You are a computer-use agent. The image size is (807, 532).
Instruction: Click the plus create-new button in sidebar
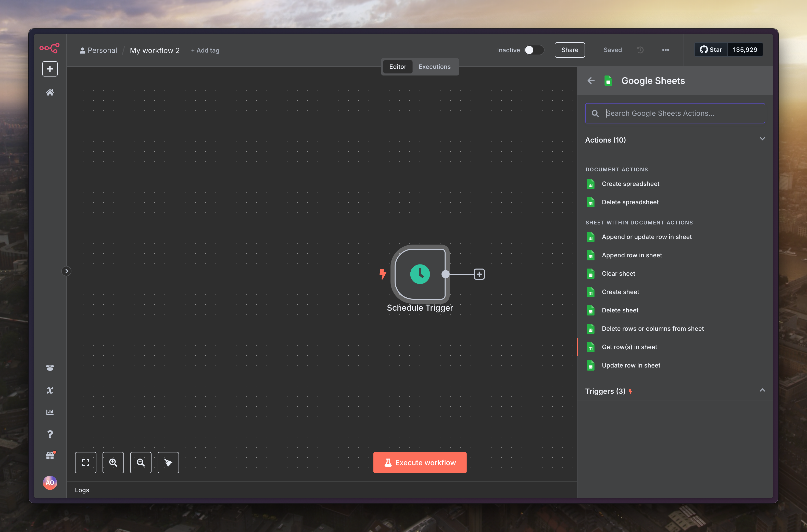click(50, 69)
